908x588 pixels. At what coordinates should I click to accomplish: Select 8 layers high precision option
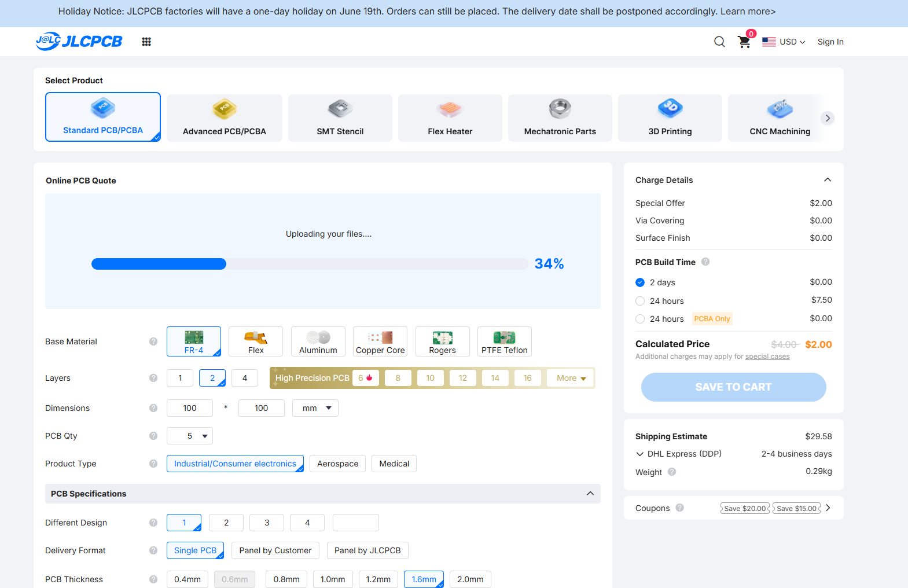[x=398, y=378]
